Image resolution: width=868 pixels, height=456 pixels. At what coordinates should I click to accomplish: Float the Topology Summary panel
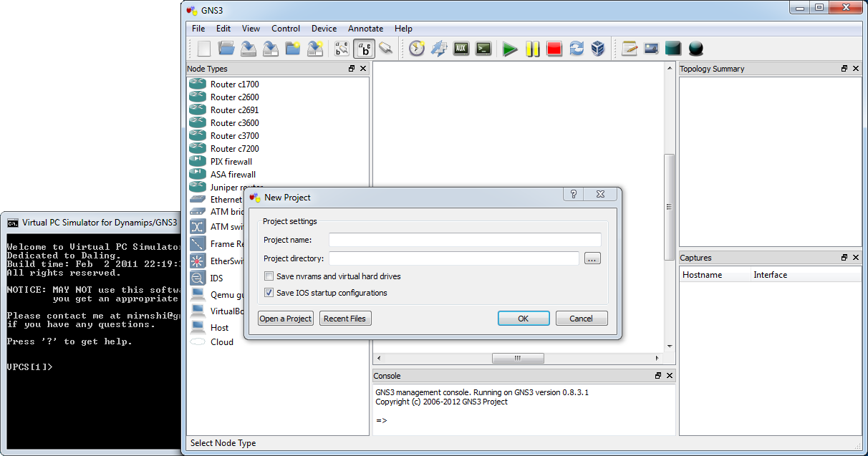pyautogui.click(x=844, y=69)
